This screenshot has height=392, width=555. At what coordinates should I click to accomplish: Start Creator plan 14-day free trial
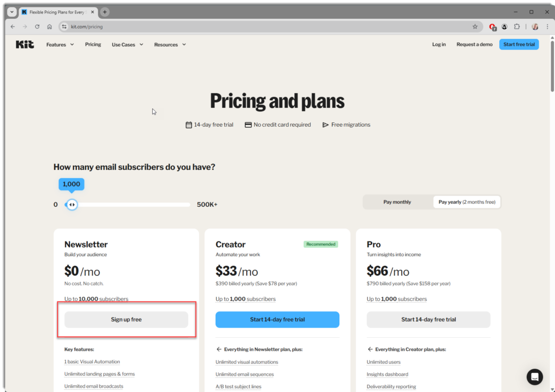tap(277, 319)
